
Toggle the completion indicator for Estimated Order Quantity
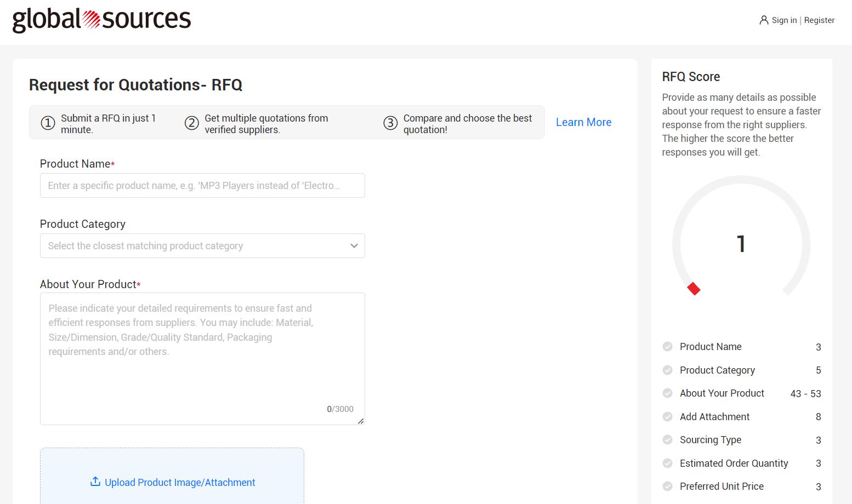pyautogui.click(x=667, y=463)
